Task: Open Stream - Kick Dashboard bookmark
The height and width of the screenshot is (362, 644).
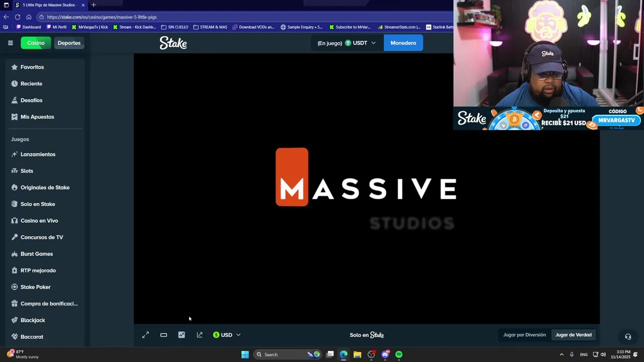Action: 134,27
